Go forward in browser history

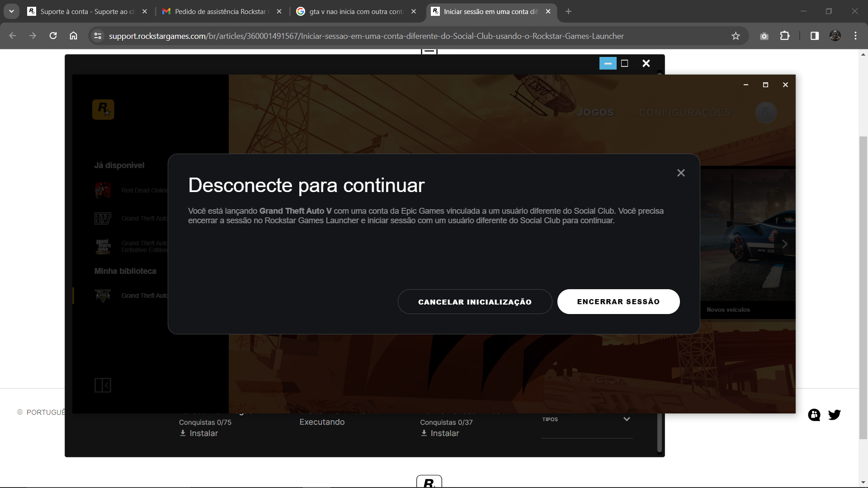pyautogui.click(x=33, y=36)
